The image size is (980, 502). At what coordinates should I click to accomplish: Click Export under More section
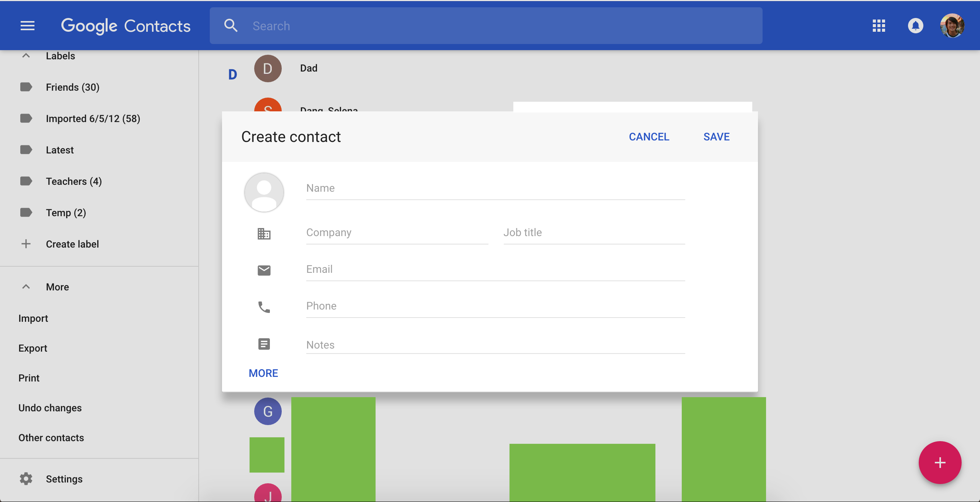click(x=33, y=348)
